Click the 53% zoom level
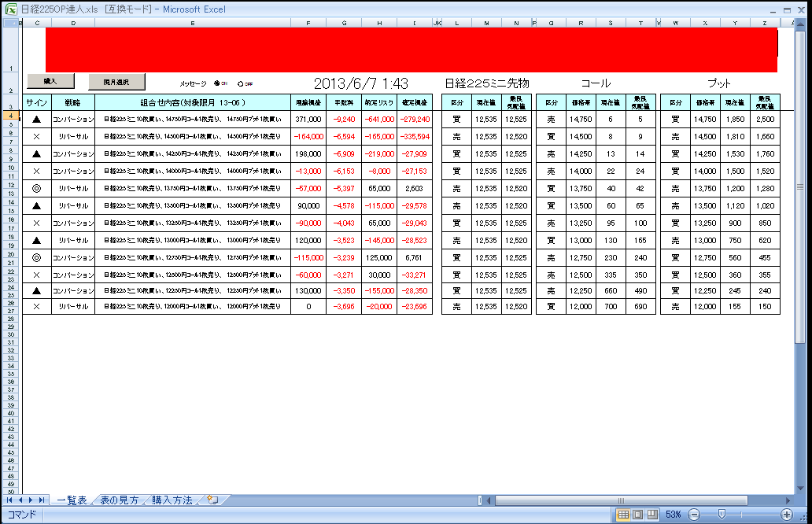The image size is (812, 524). 674,514
